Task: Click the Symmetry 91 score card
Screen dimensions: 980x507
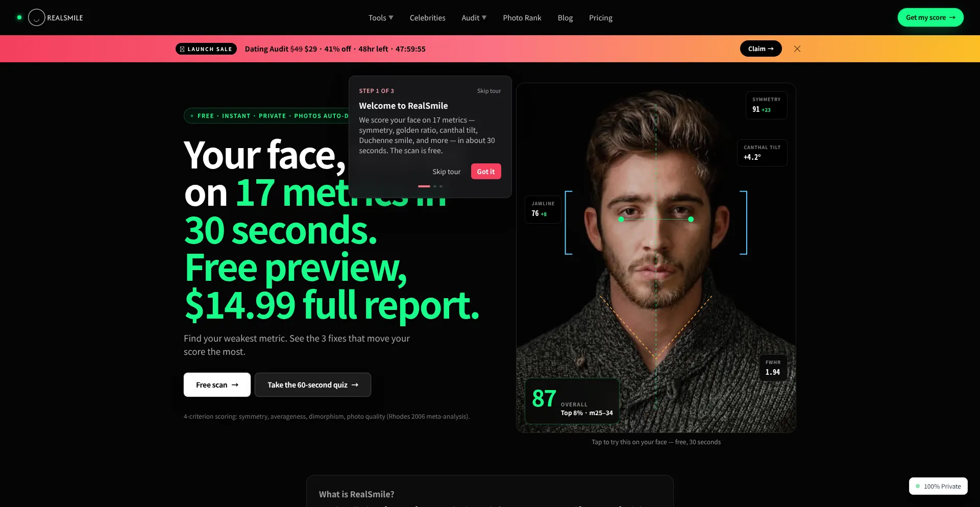Action: tap(766, 105)
